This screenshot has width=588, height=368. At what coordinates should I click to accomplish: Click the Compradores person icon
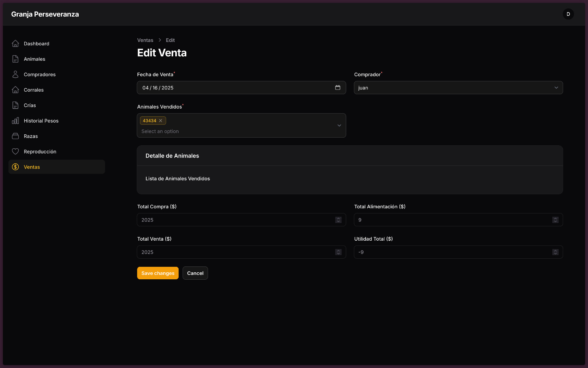click(15, 74)
